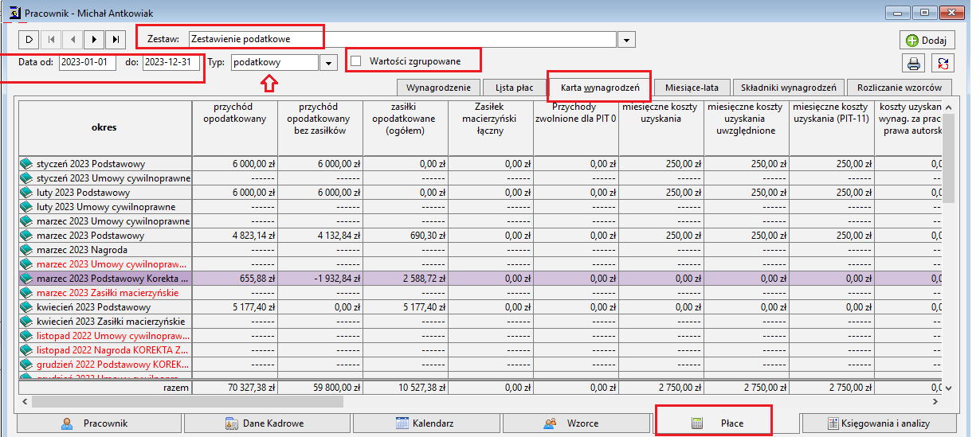Go to last employee record
The height and width of the screenshot is (437, 980).
116,39
